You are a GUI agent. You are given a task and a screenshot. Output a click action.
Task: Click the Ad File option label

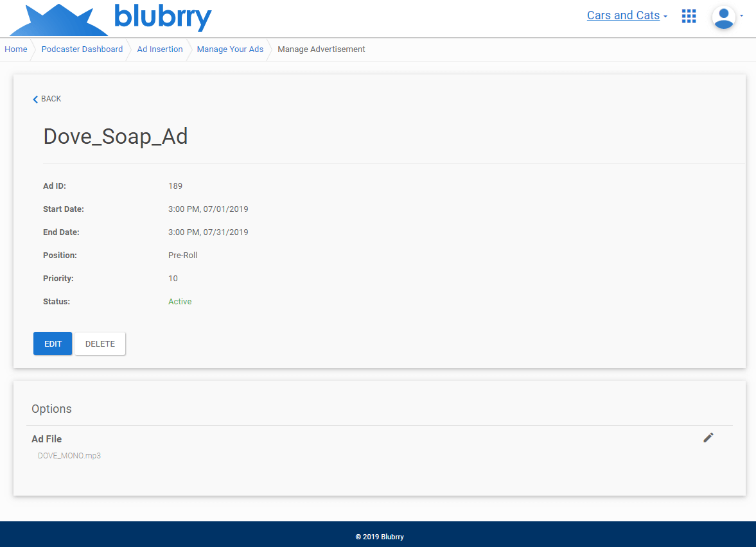[47, 439]
